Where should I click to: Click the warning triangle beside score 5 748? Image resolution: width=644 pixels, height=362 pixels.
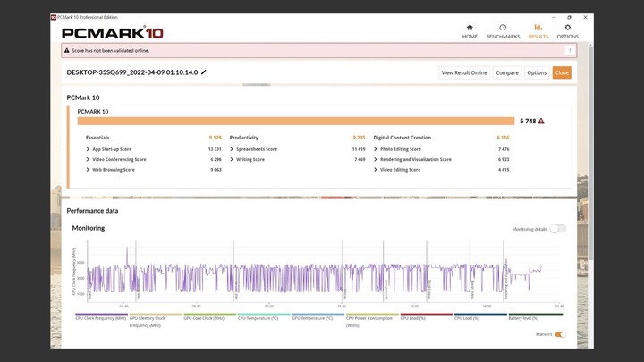click(x=541, y=121)
